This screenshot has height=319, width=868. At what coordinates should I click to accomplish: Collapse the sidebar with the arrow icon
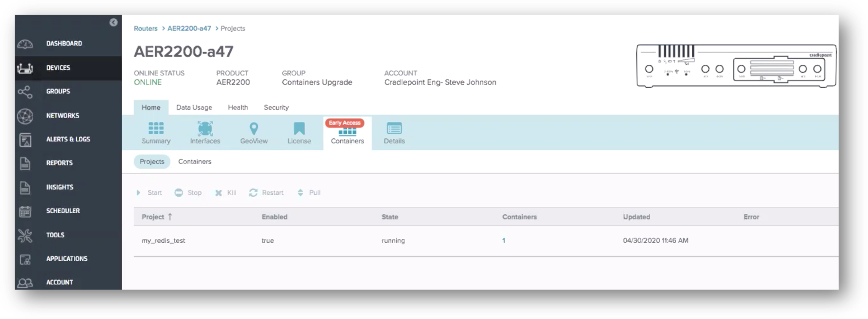point(113,22)
